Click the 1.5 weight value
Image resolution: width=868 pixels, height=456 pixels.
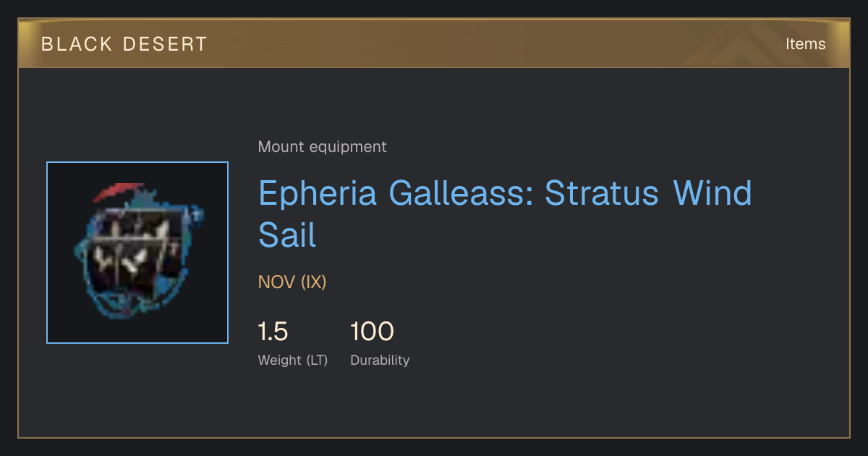point(273,332)
